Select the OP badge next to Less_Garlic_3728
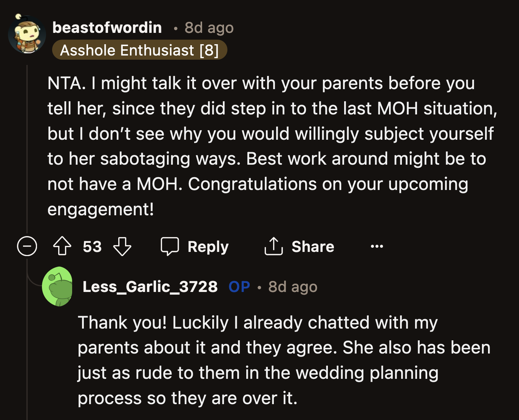This screenshot has height=420, width=519. (238, 286)
